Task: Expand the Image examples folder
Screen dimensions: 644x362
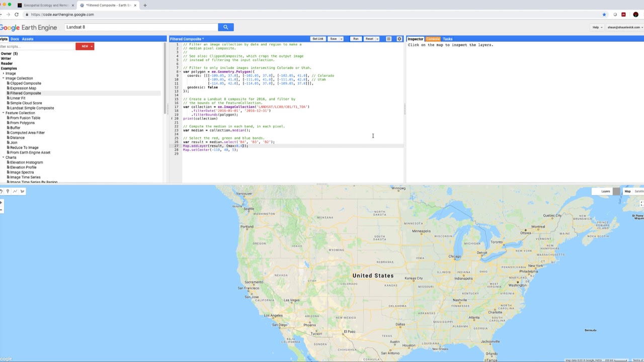Action: [x=4, y=73]
